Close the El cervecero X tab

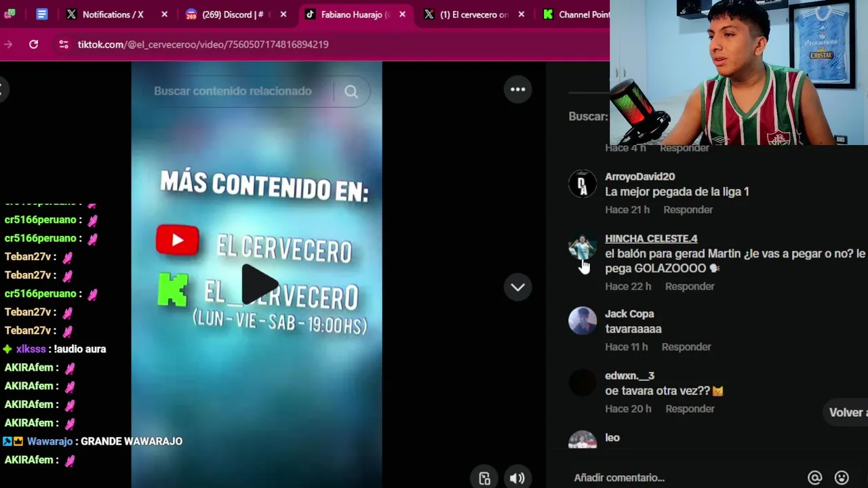[521, 14]
